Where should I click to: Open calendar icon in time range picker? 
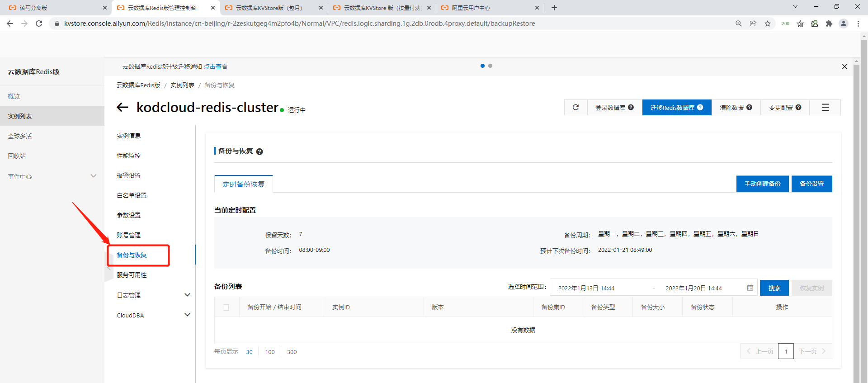click(750, 288)
